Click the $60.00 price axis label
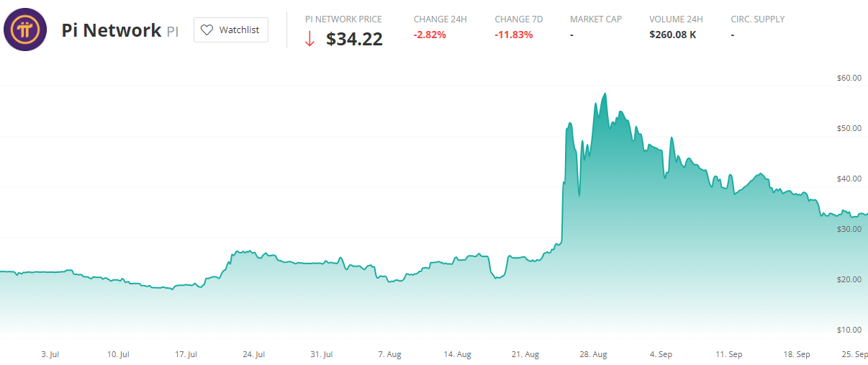Screen dimensions: 868x365 click(849, 78)
